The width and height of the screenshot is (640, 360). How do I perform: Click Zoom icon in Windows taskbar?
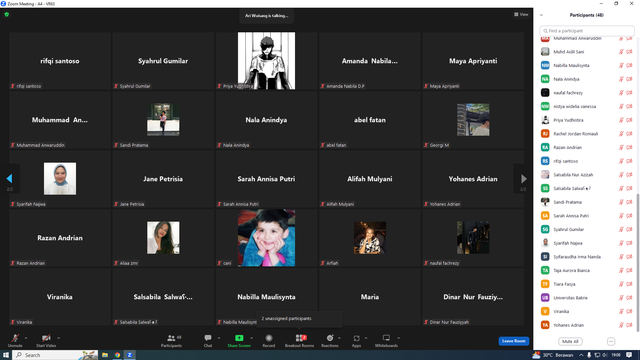click(x=129, y=355)
